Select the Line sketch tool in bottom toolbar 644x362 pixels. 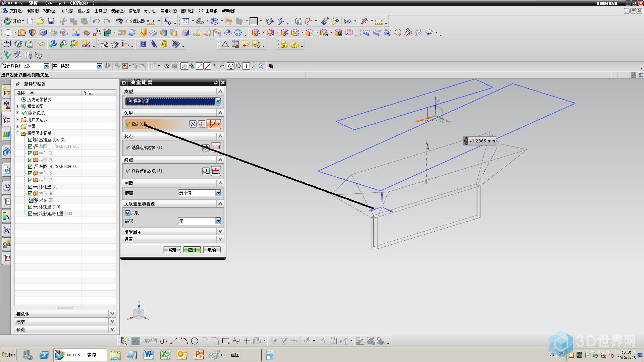click(x=174, y=341)
